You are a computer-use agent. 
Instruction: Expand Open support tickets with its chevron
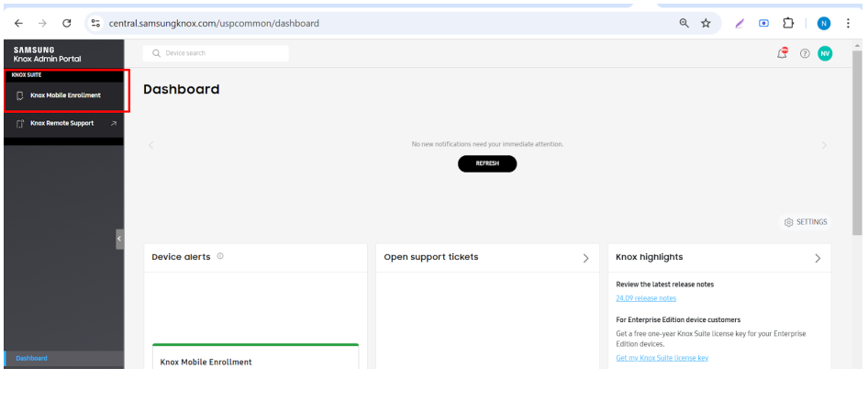(585, 258)
